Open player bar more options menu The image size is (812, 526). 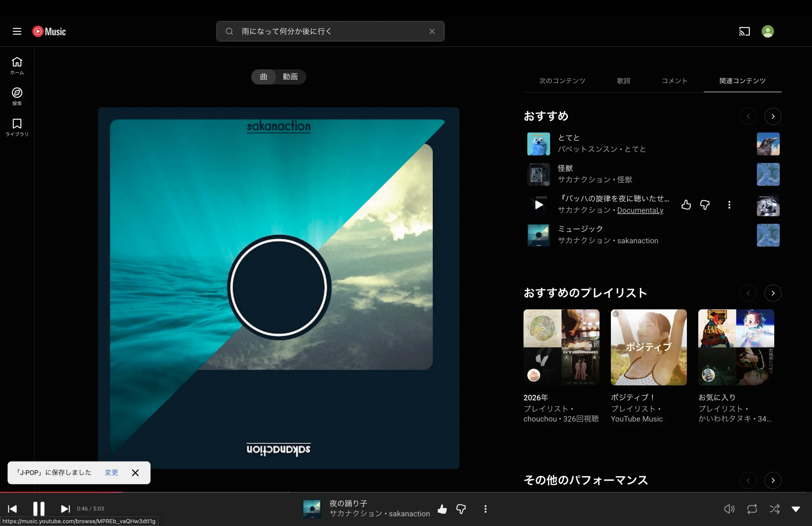[485, 509]
